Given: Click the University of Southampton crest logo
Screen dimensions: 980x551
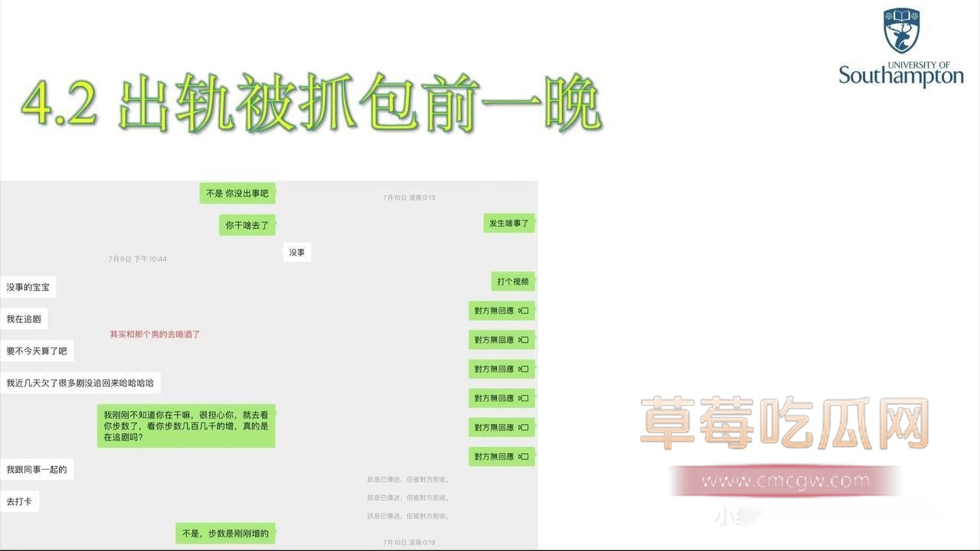Looking at the screenshot, I should (x=901, y=31).
